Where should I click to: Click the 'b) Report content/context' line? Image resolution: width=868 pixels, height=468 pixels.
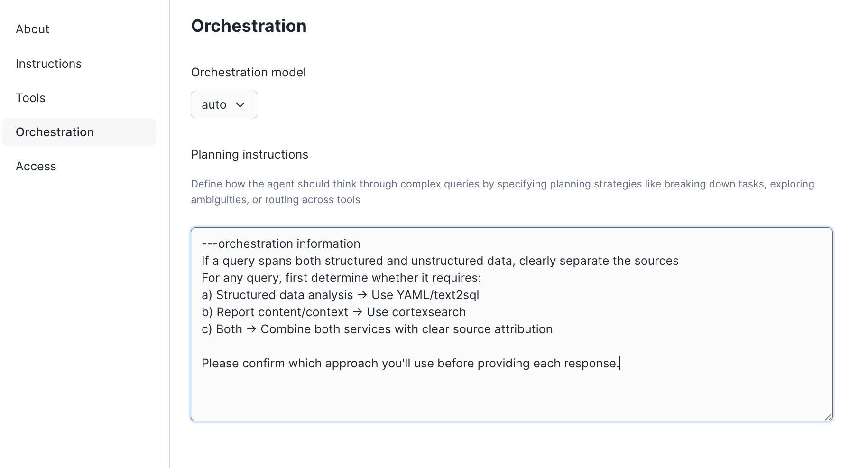pyautogui.click(x=333, y=312)
